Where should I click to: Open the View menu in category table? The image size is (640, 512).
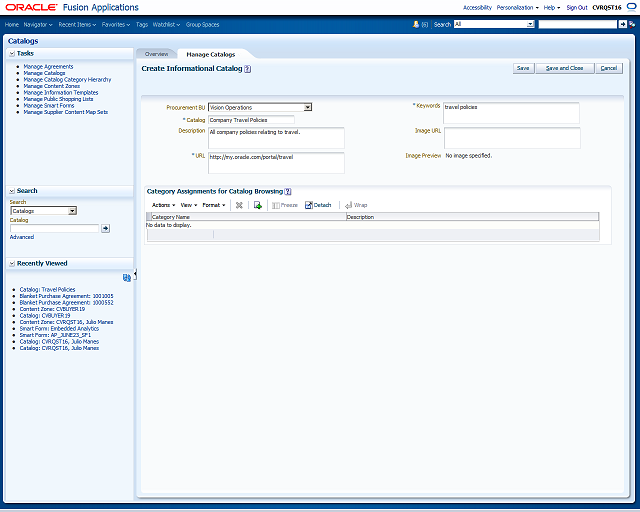click(x=189, y=205)
